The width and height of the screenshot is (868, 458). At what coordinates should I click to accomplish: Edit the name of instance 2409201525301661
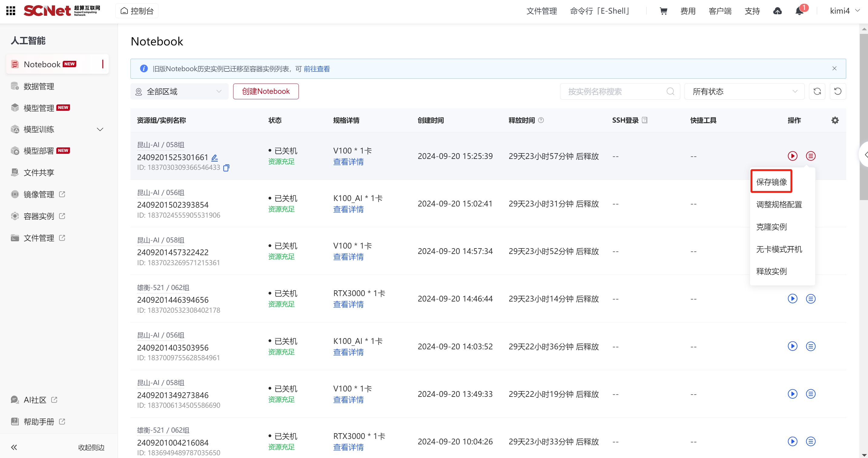215,157
